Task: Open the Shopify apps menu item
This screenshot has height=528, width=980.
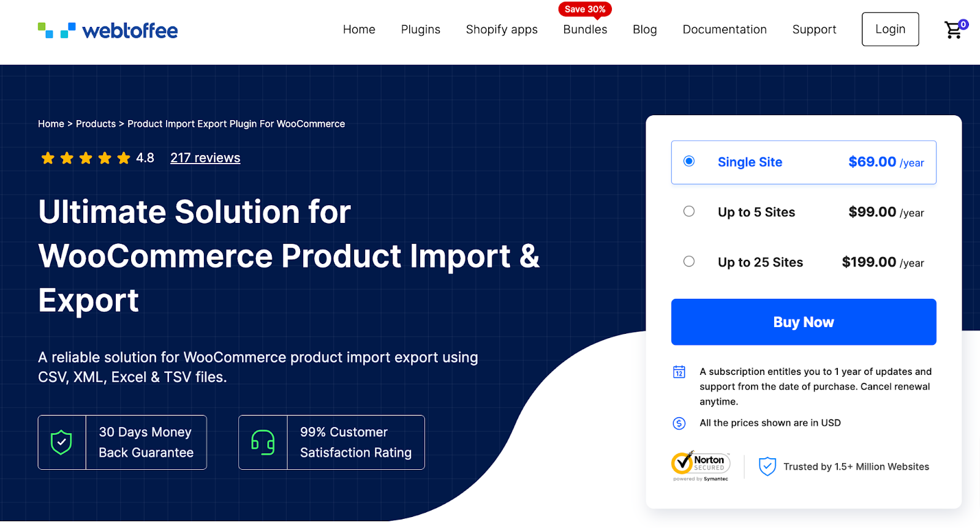Action: pos(502,29)
